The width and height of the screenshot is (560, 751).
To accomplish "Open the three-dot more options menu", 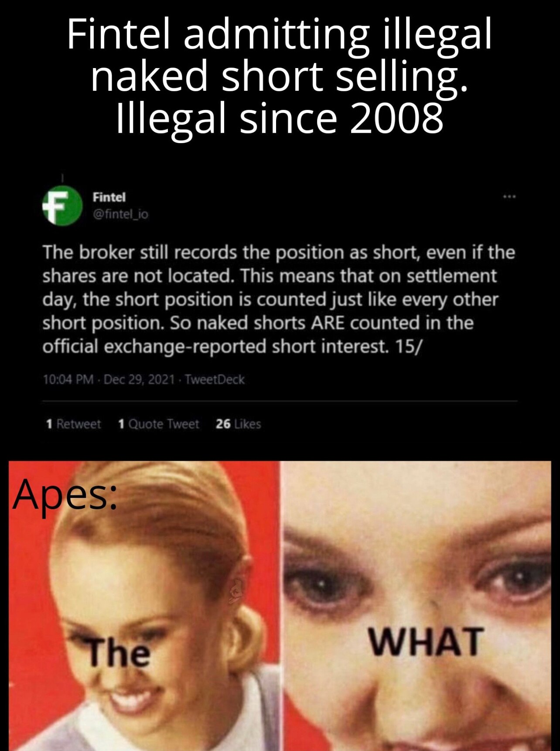I will [509, 197].
